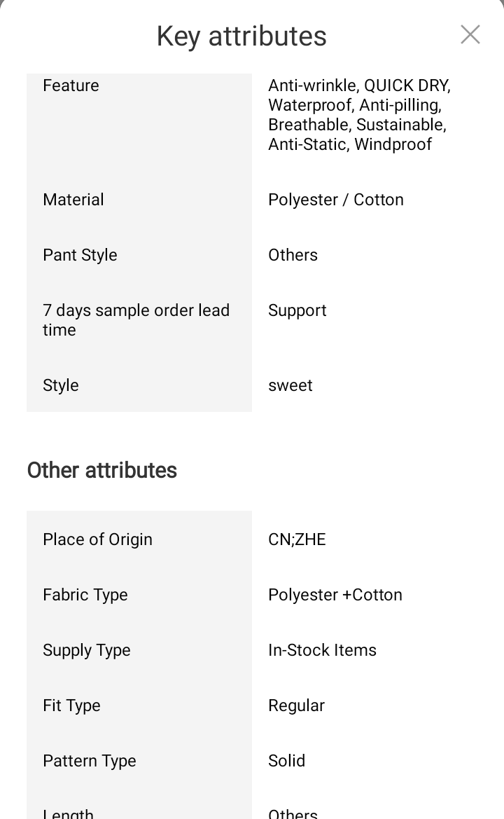Select the Material label cell
Viewport: 504px width, 819px height.
coord(73,200)
